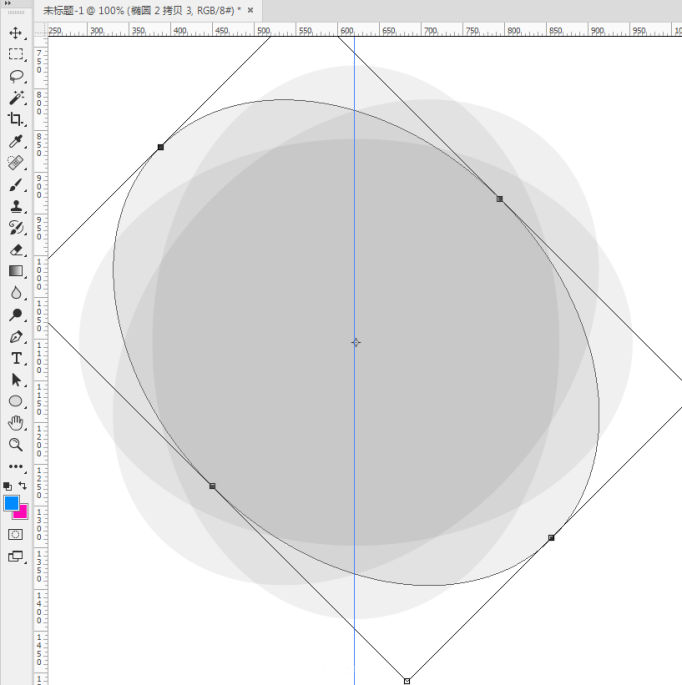Select the Eyedropper tool
The width and height of the screenshot is (682, 685).
point(16,141)
